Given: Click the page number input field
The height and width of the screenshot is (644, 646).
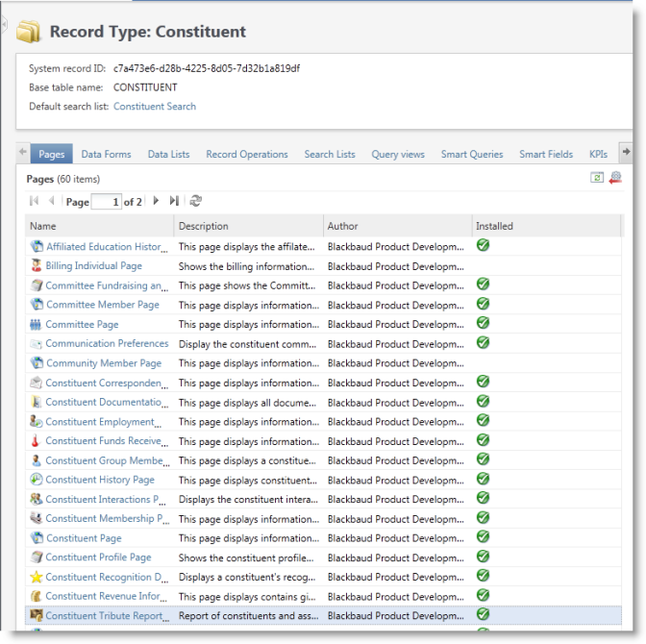Looking at the screenshot, I should (107, 202).
